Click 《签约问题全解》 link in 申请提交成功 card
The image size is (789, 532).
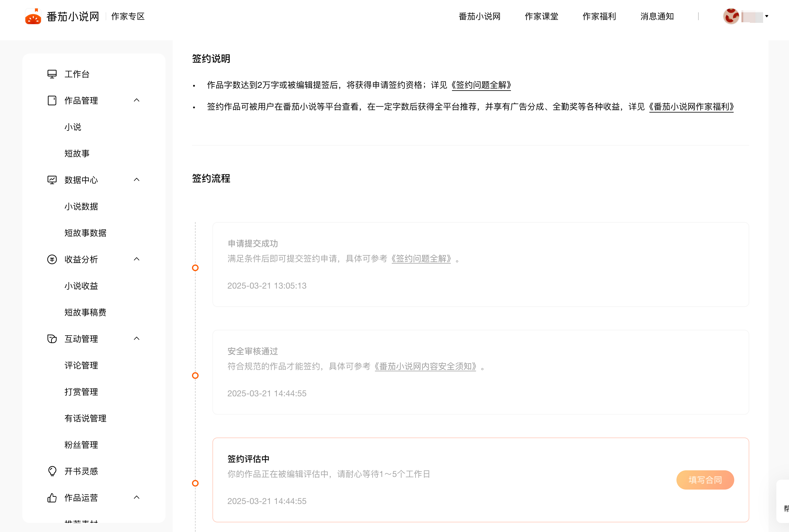point(421,258)
